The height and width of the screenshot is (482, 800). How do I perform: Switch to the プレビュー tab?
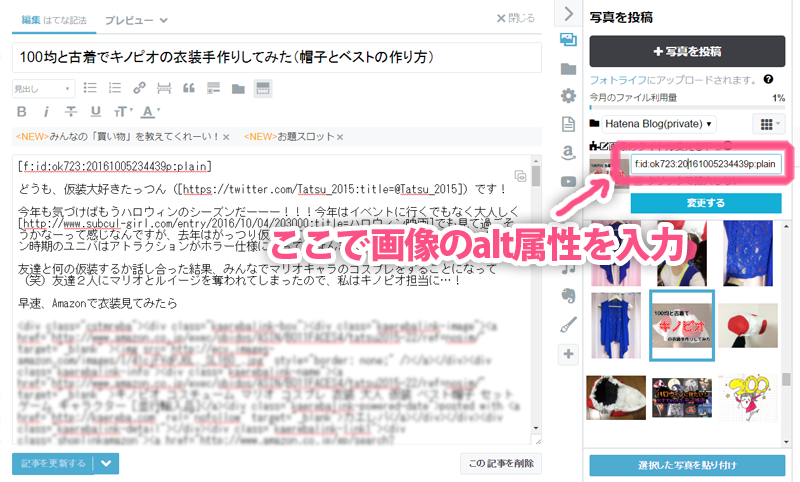[x=129, y=20]
